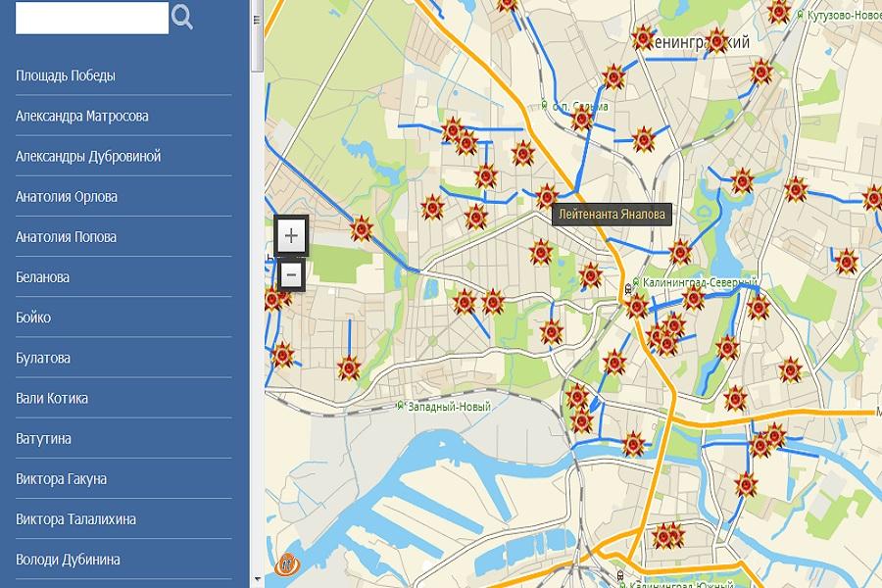Zoom out with the minus button
Viewport: 882px width, 588px height.
pos(291,276)
